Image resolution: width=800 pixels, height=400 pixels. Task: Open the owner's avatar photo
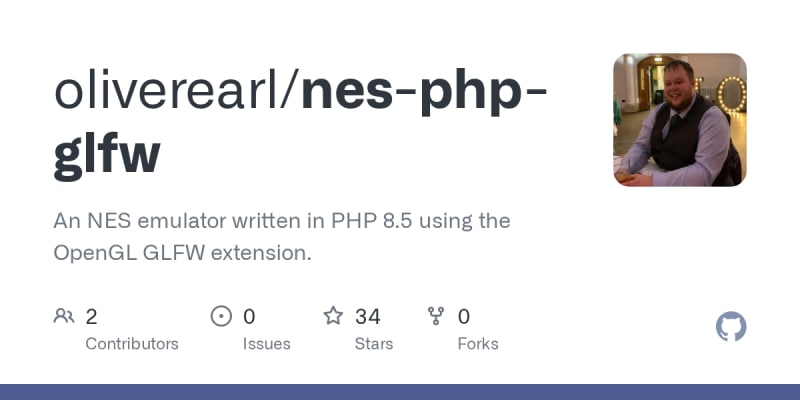tap(680, 120)
